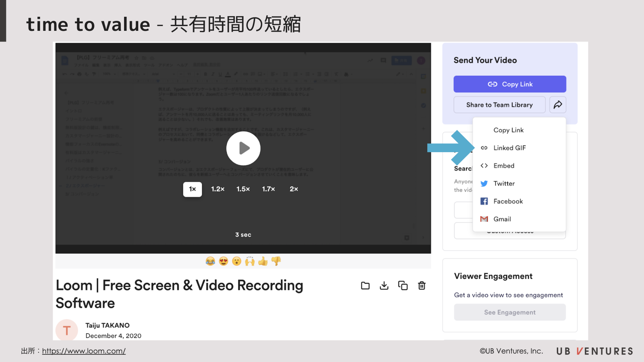The height and width of the screenshot is (362, 644).
Task: React with heart eyes emoji
Action: 223,261
